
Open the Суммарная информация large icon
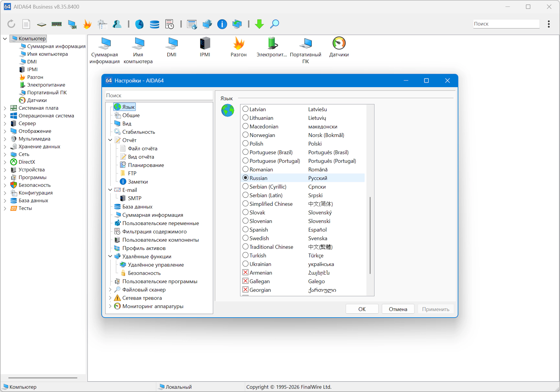point(105,50)
